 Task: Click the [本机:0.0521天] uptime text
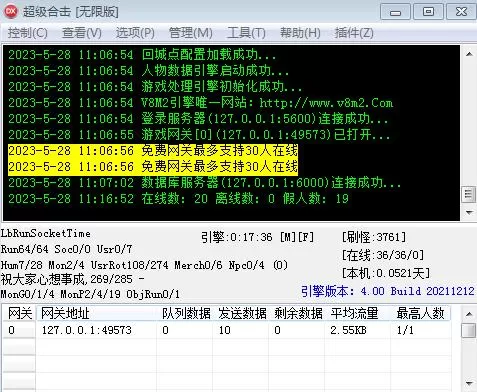[386, 273]
